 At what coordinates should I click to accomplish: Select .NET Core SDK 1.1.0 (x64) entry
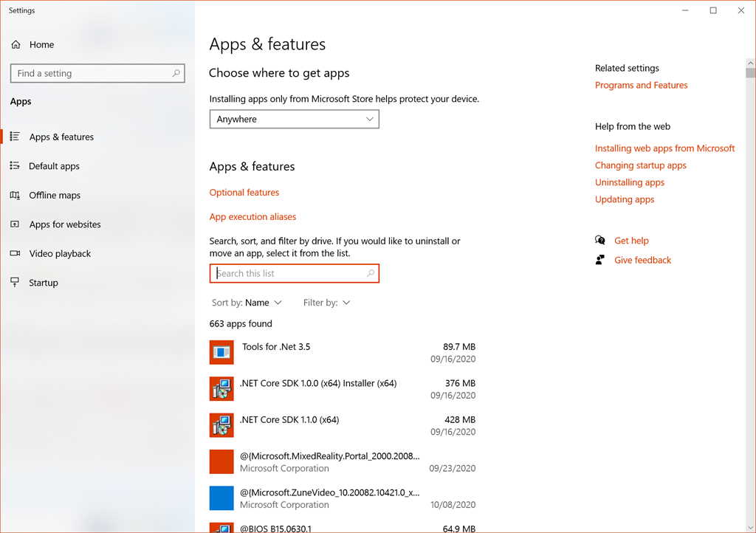tap(343, 425)
